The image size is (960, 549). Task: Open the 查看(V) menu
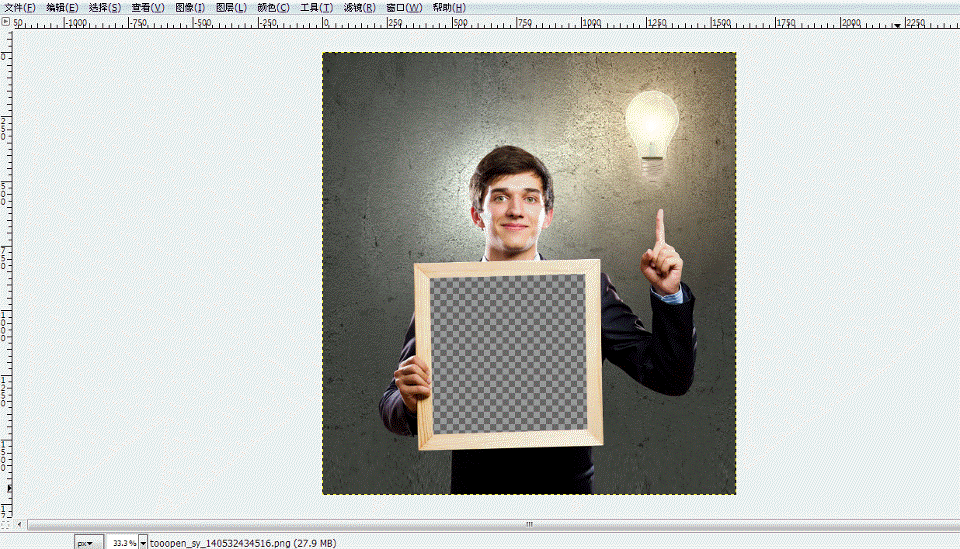[148, 7]
